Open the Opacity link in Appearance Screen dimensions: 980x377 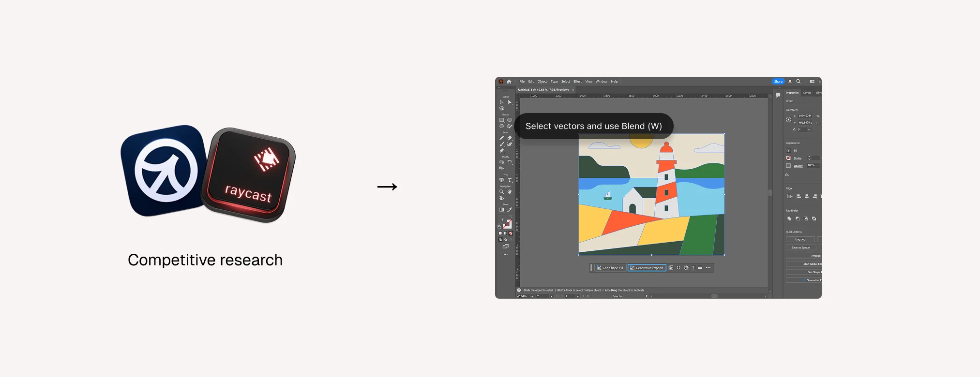tap(798, 166)
